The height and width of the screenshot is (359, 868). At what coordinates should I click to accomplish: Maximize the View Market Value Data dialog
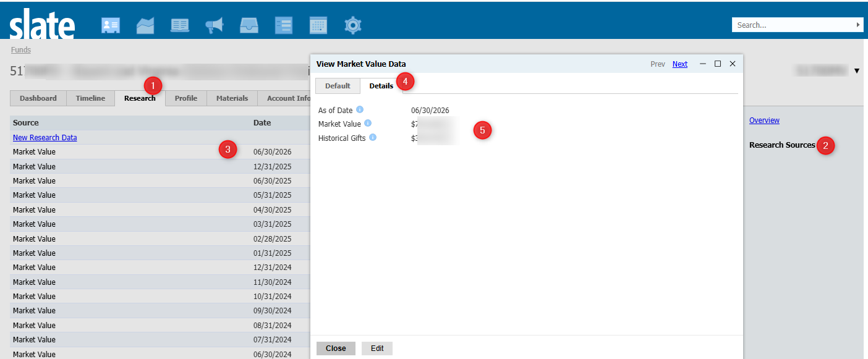point(718,64)
